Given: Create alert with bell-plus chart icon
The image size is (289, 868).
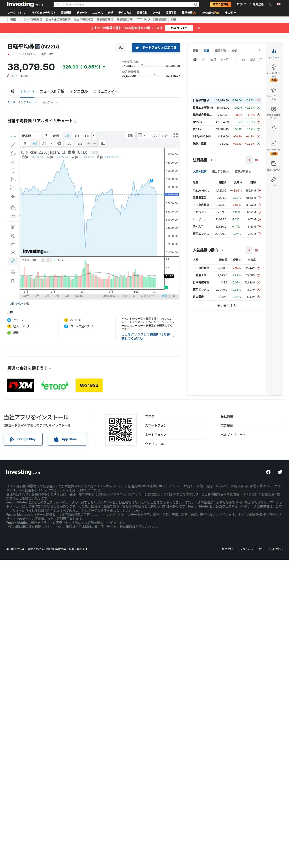Looking at the screenshot, I should 102,143.
